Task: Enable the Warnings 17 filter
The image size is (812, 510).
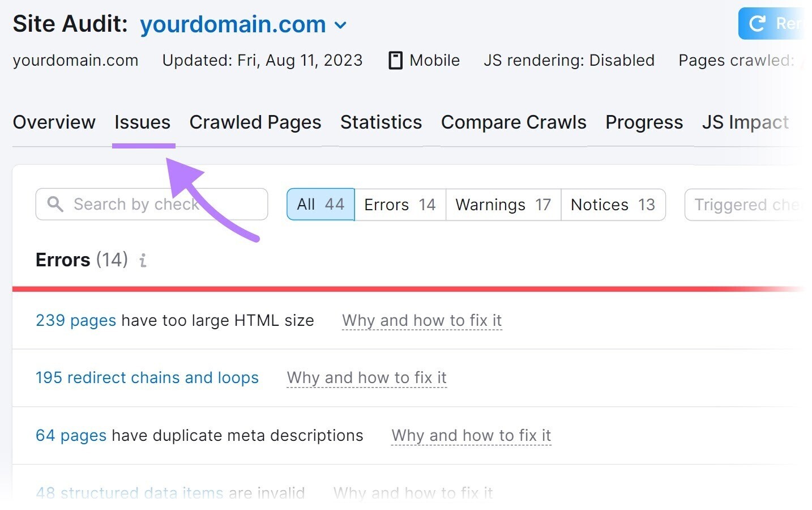Action: [x=502, y=205]
